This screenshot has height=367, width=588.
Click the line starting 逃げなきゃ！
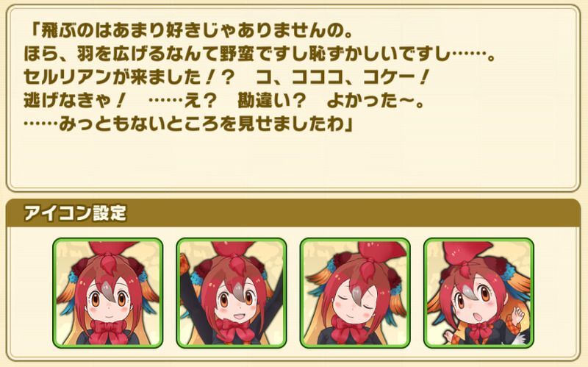click(224, 101)
